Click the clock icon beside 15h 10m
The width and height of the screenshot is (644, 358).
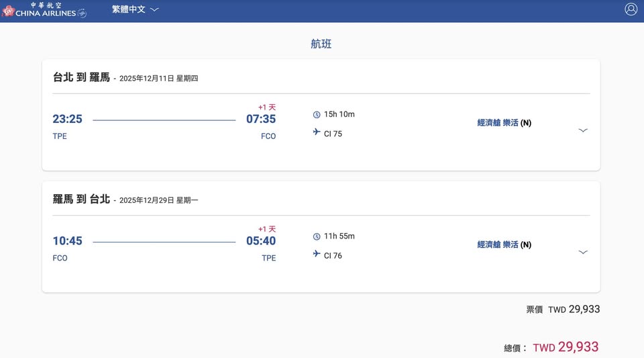[x=317, y=115]
